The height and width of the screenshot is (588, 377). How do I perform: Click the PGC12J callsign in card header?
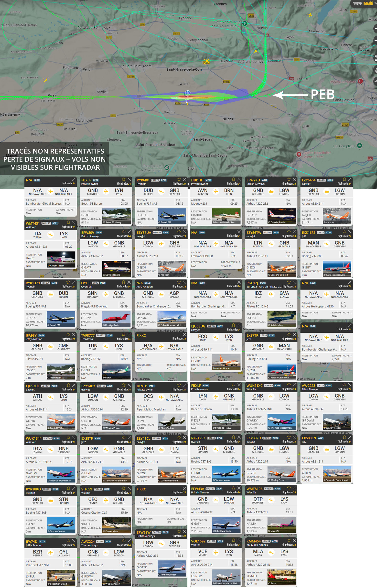point(252,283)
